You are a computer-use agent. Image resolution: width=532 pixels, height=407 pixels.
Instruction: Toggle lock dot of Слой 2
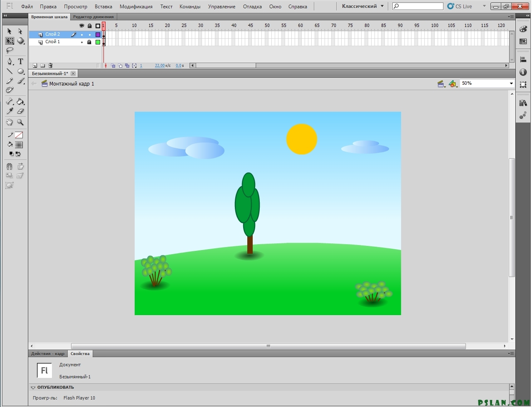(89, 35)
